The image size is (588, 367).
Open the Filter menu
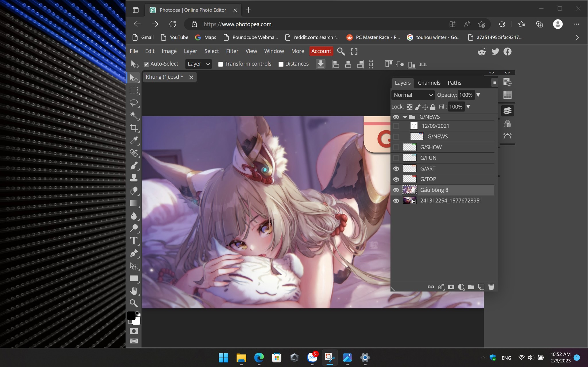(x=232, y=51)
